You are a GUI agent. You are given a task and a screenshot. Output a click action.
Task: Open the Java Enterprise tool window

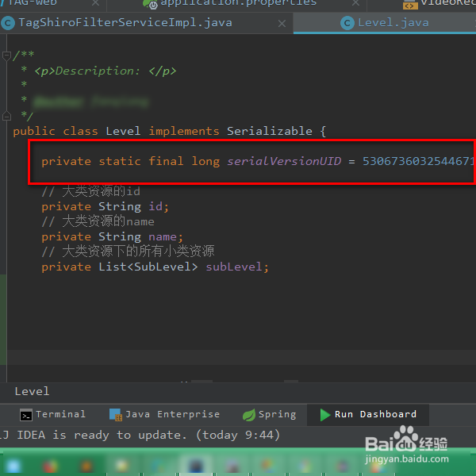tap(164, 414)
